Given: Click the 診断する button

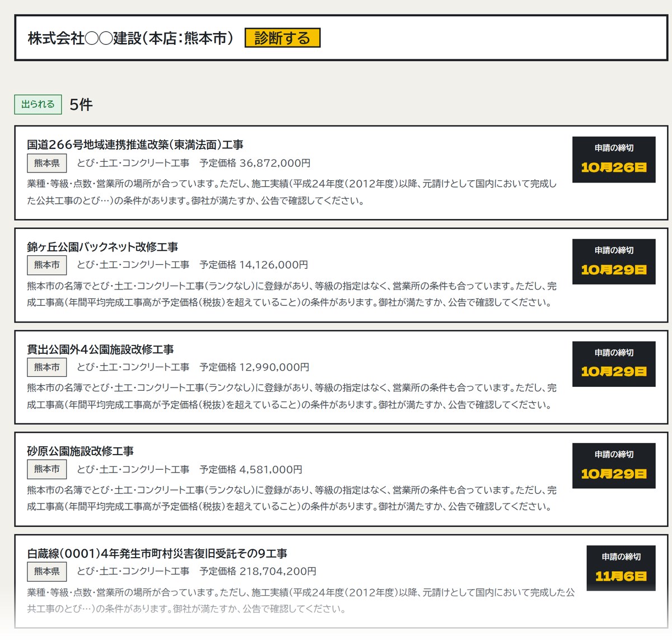Looking at the screenshot, I should click(282, 38).
